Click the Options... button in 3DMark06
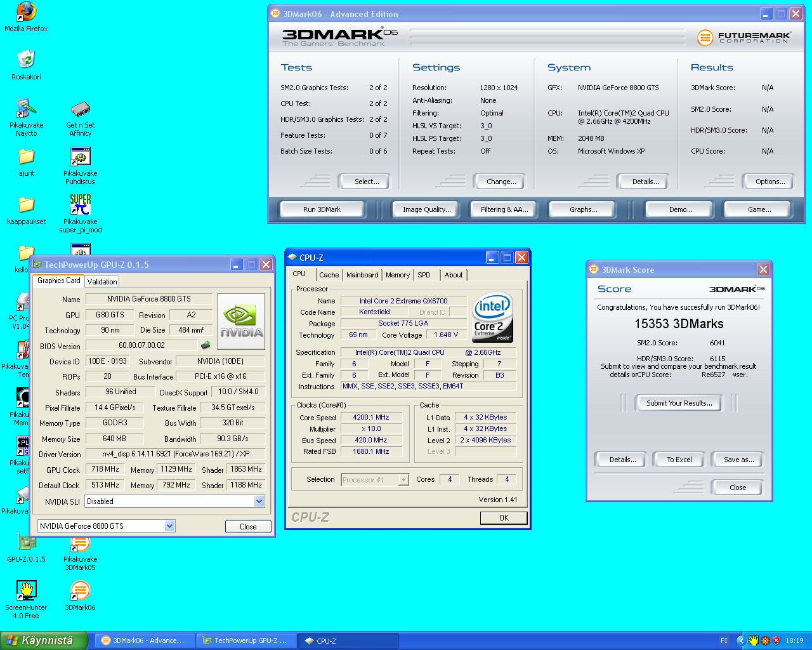Viewport: 812px width, 650px height. coord(768,182)
